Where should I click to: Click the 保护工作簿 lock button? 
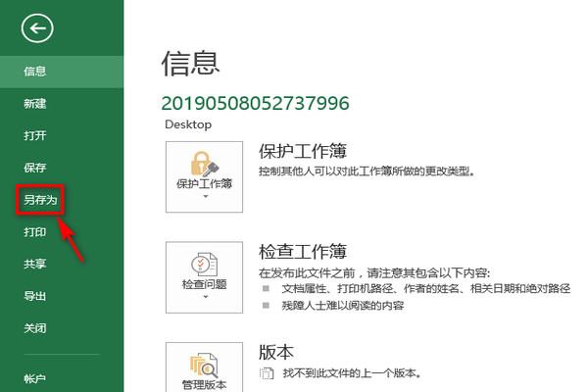(x=205, y=176)
